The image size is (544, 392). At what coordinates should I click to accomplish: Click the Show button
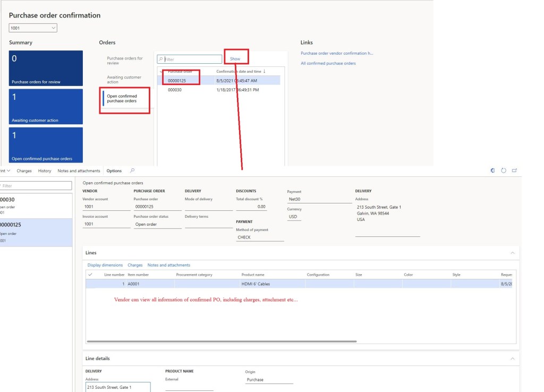point(235,59)
